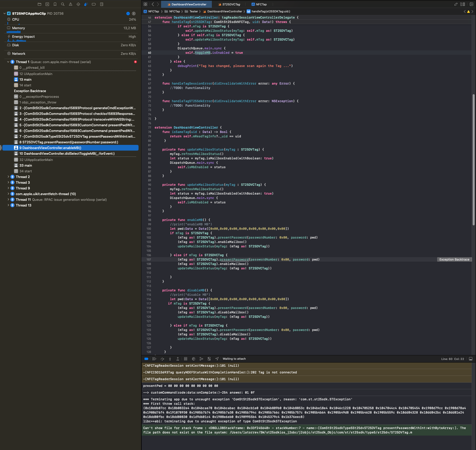Click the Simulate Location icon
Viewport: 476px width, 450px height.
point(217,359)
